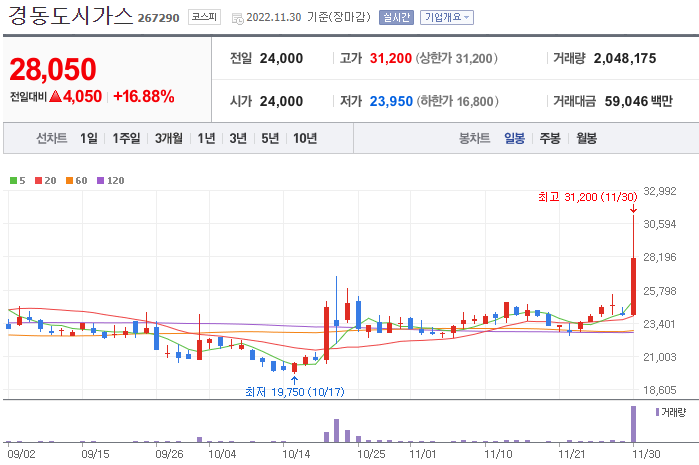Select the 10년 line chart tab

[x=305, y=139]
